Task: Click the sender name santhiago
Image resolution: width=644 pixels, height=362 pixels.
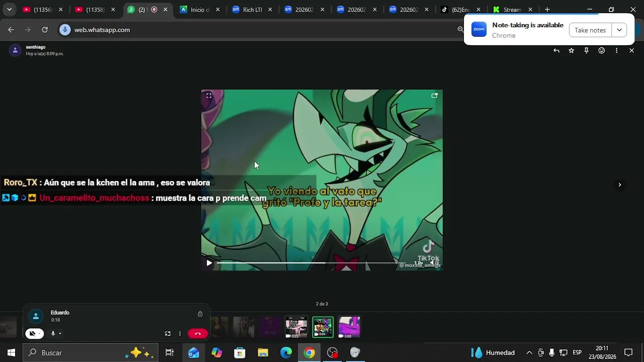Action: 36,47
